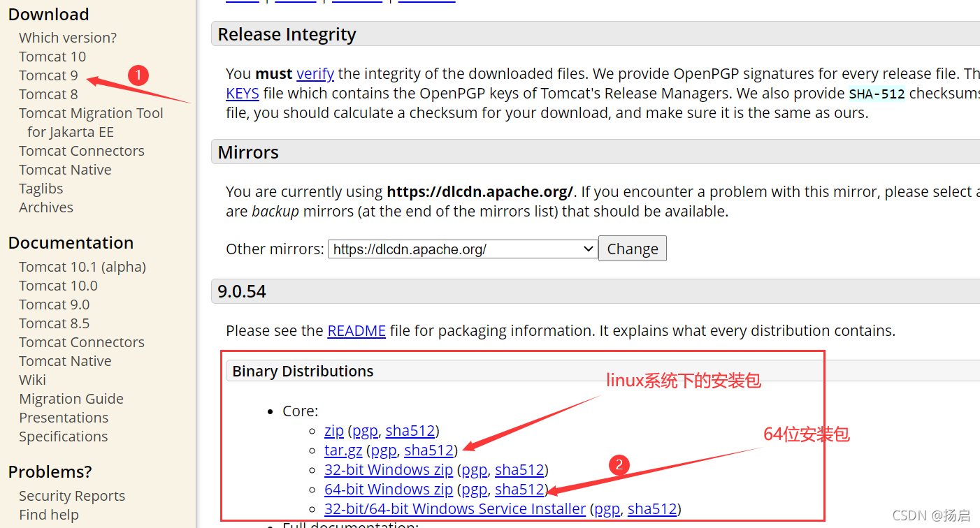Open the Wiki link
Viewport: 980px width, 528px height.
point(32,380)
